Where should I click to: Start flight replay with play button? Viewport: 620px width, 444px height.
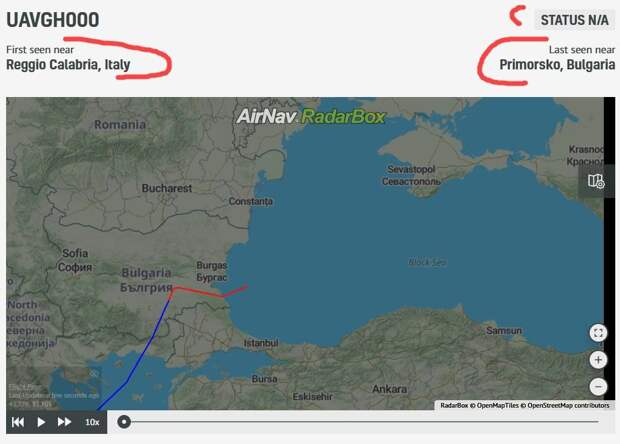(41, 422)
